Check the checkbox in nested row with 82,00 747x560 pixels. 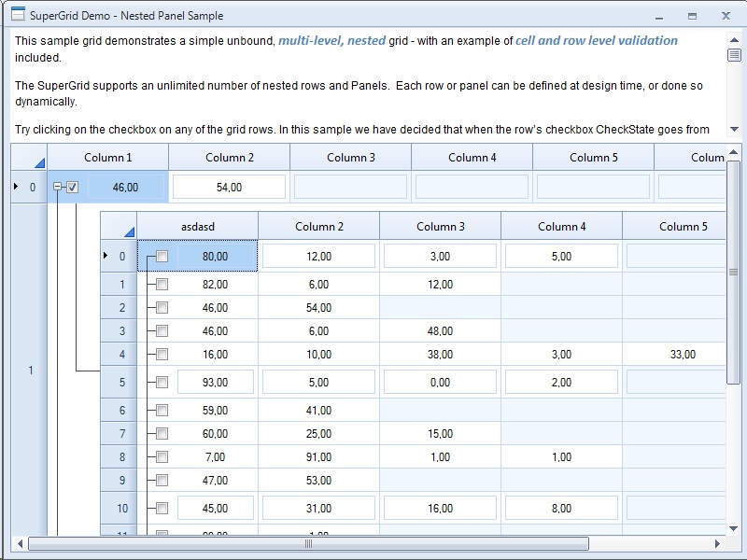coord(162,284)
